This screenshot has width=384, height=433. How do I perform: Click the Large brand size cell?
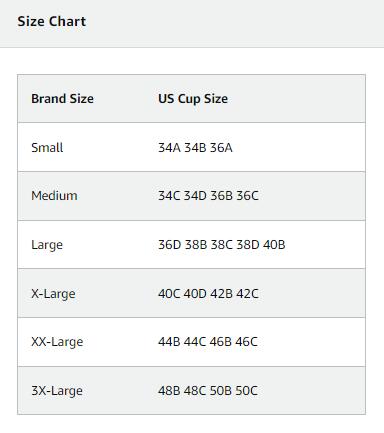(47, 245)
